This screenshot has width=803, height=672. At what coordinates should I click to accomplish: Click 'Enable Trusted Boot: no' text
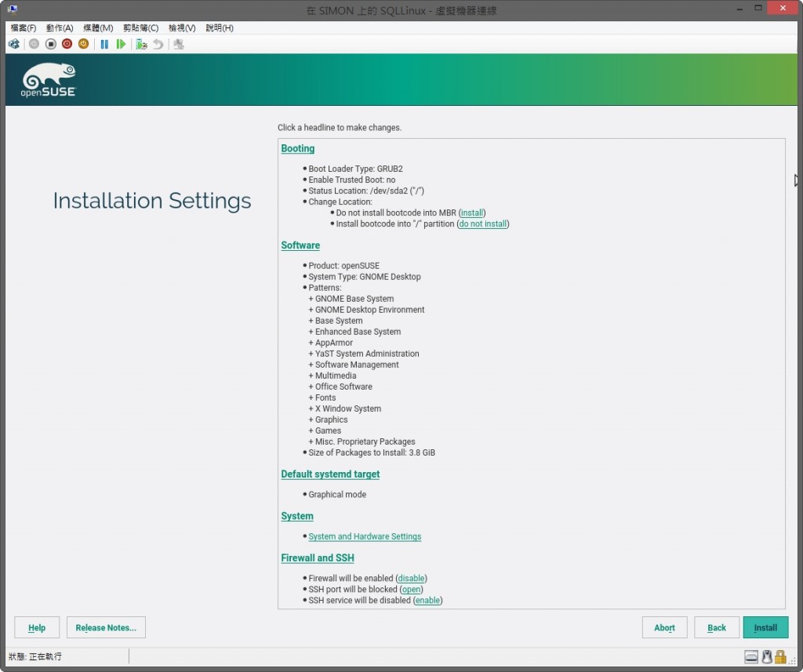tap(352, 180)
